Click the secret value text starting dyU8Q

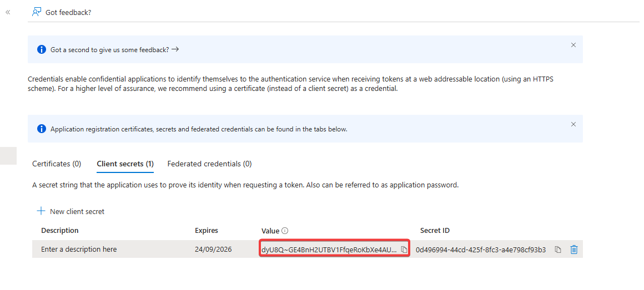pyautogui.click(x=329, y=250)
